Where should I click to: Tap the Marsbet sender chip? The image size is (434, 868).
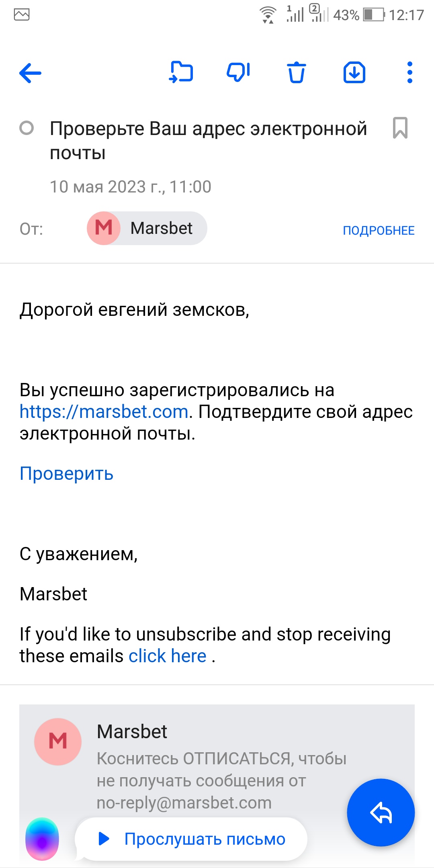[147, 228]
